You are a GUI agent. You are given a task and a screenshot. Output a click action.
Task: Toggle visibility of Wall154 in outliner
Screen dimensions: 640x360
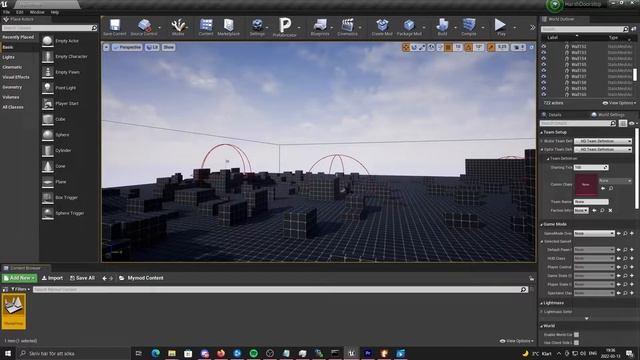pos(544,58)
